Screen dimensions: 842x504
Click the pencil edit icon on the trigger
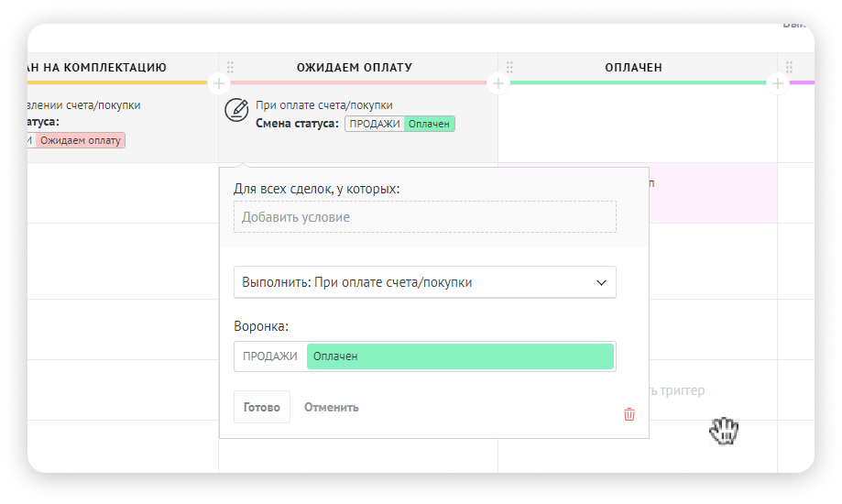pos(236,110)
